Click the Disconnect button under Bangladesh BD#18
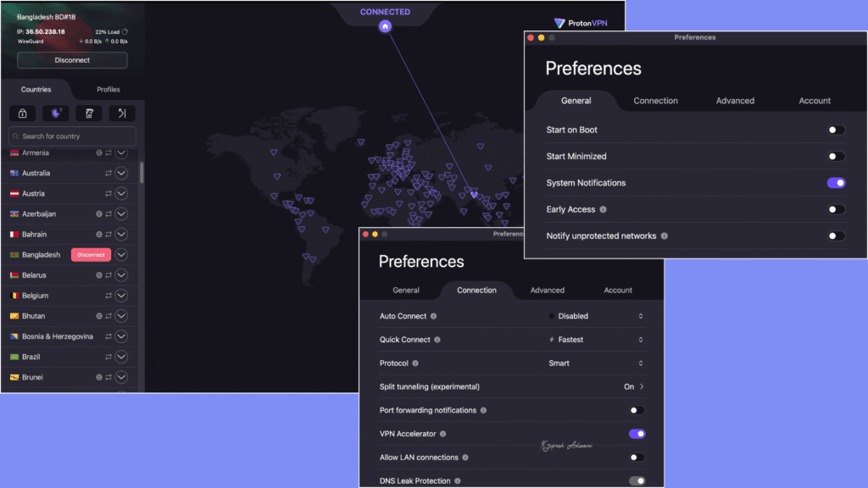The image size is (868, 488). pos(71,59)
